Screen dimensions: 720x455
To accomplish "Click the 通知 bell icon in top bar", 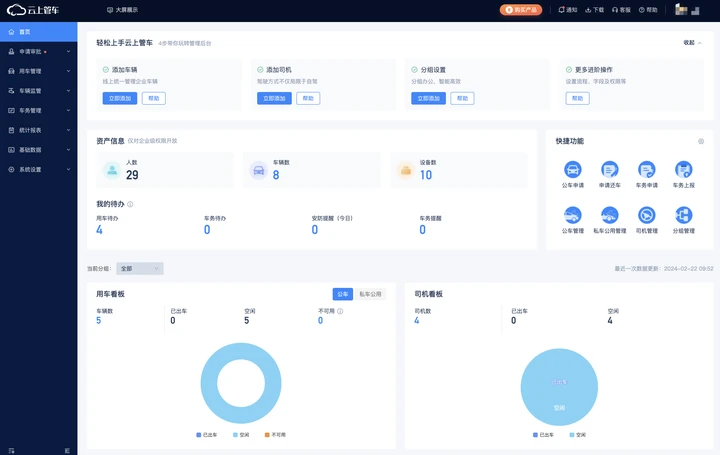I will click(561, 10).
